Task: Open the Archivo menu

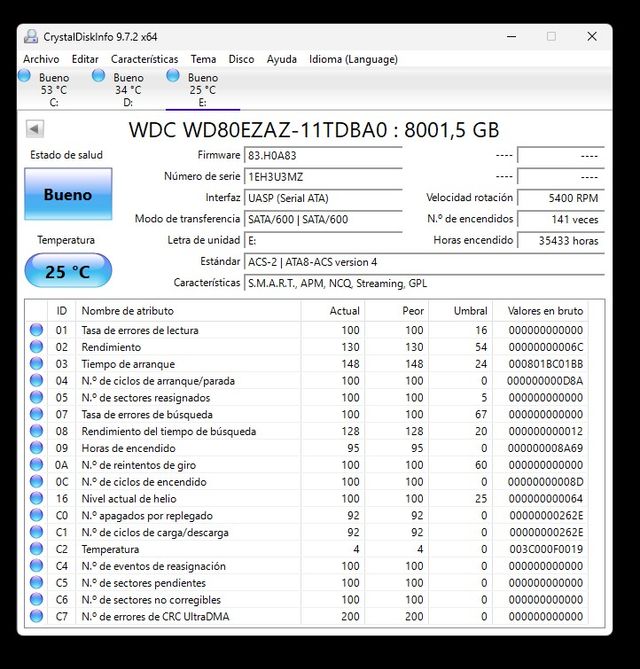Action: tap(41, 59)
